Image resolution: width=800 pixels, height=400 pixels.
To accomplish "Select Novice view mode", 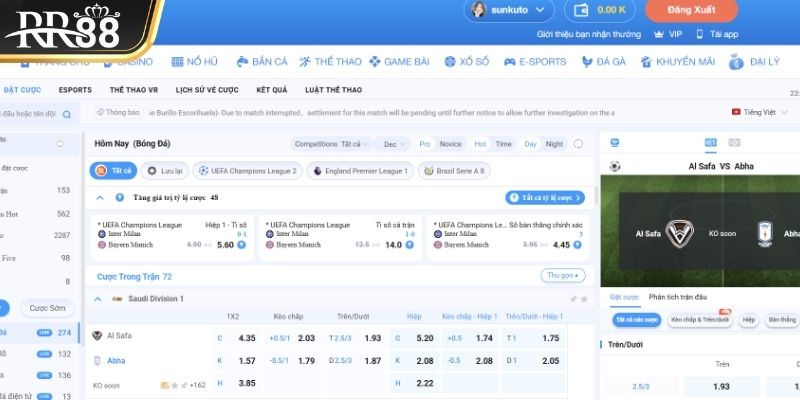I will [451, 144].
